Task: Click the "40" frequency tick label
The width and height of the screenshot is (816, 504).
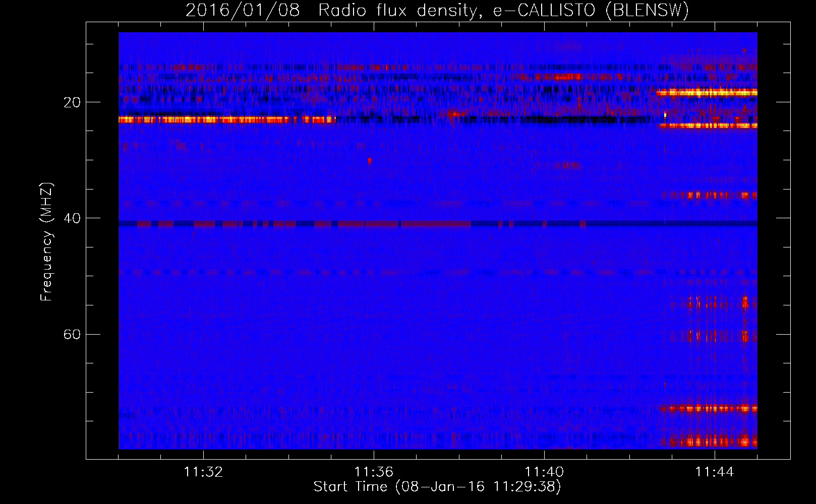Action: [72, 218]
